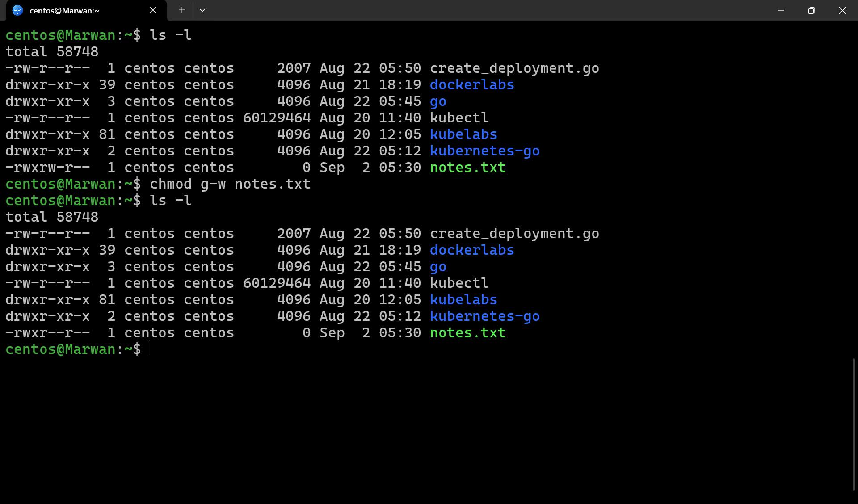Click the 'chmod g-w notes.txt' command text
Image resolution: width=858 pixels, height=504 pixels.
(x=230, y=184)
